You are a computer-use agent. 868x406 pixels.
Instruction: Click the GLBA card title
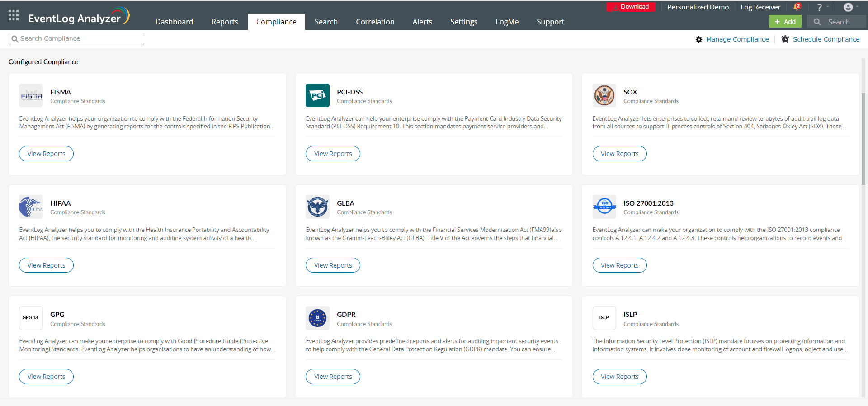345,203
